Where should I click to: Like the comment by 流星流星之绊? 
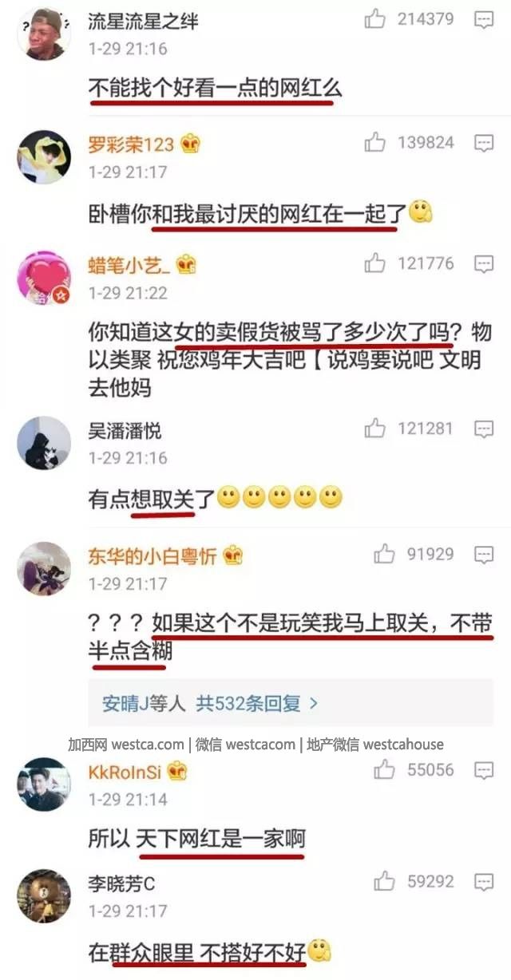pyautogui.click(x=375, y=19)
